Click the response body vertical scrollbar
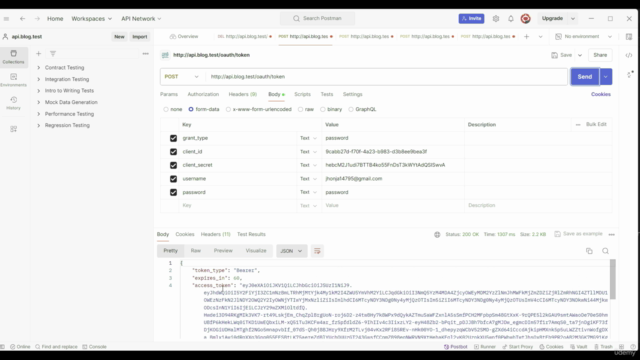The height and width of the screenshot is (360, 640). 613,279
